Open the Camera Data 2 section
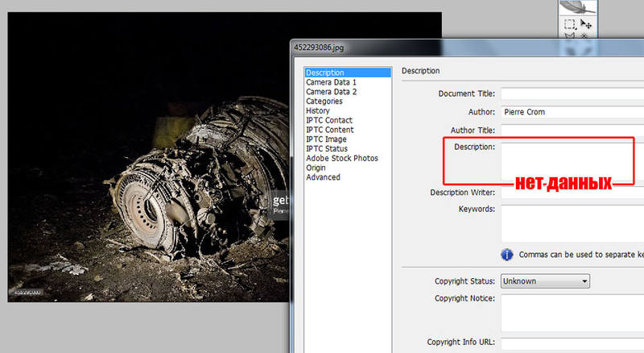The image size is (644, 353). tap(331, 92)
